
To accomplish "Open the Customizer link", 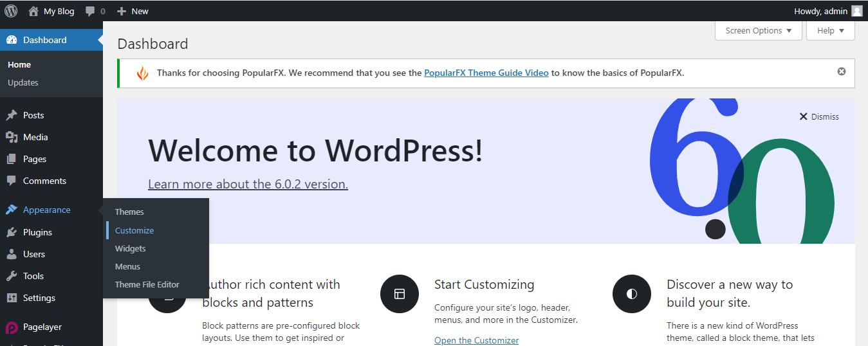I will point(476,340).
